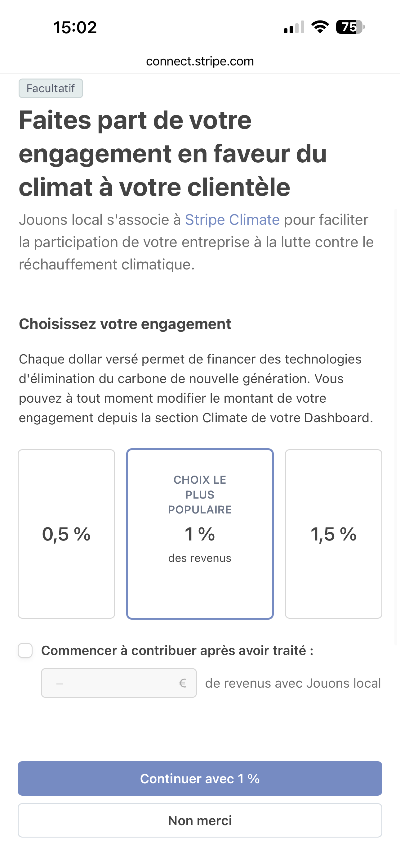
Task: Tap the battery level indicator
Action: pos(350,27)
